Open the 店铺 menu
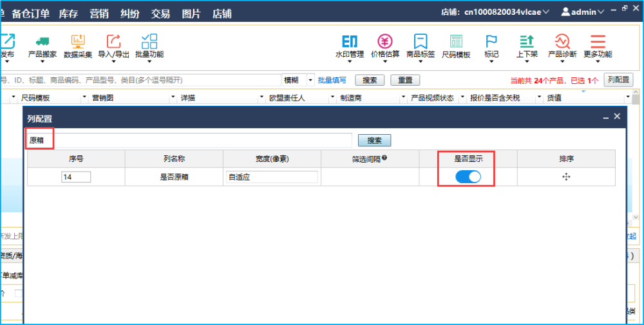Screen dimensions: 644x325 coord(222,14)
